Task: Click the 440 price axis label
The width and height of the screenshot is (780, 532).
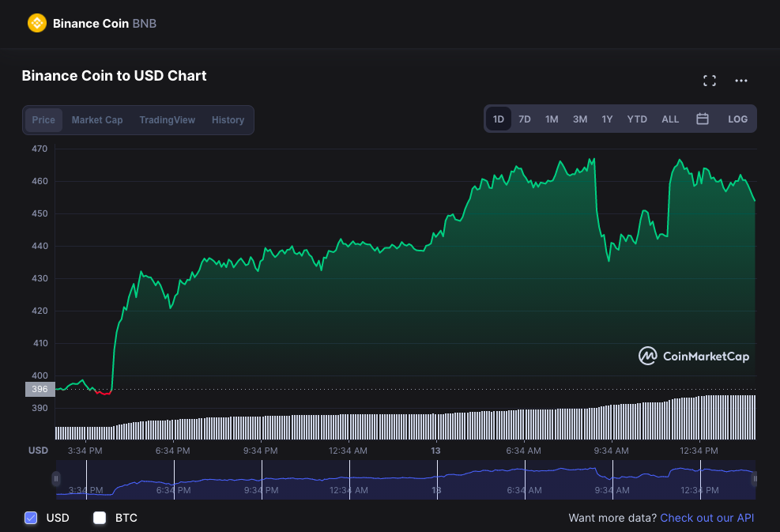Action: click(40, 246)
